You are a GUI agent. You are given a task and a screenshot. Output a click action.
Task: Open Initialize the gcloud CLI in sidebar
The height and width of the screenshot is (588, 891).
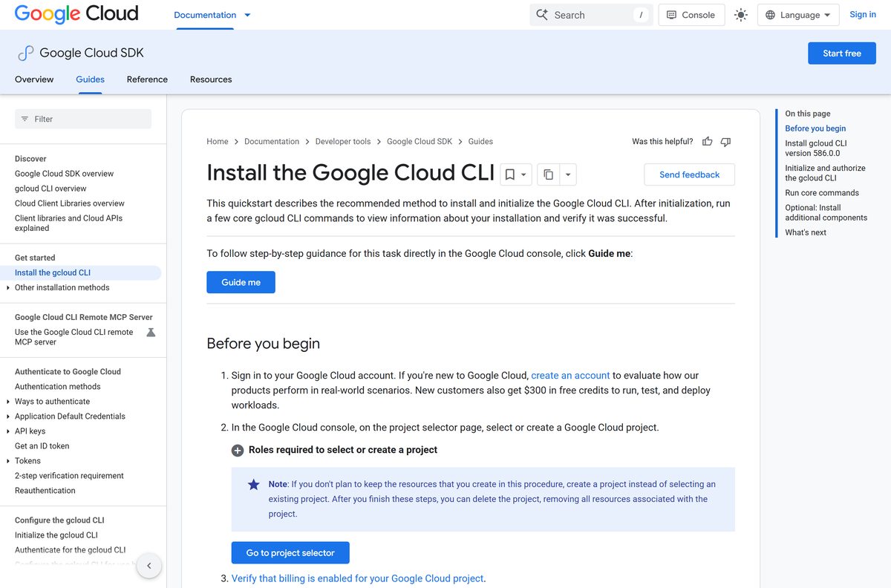click(x=56, y=535)
